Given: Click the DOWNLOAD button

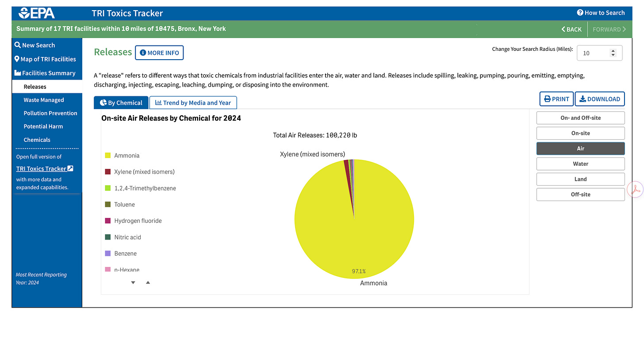Looking at the screenshot, I should click(x=600, y=99).
